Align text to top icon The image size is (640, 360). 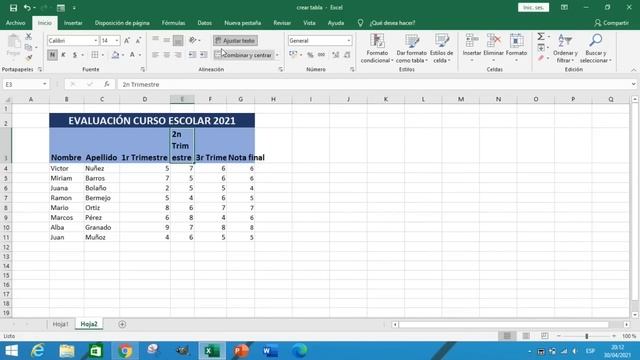click(156, 40)
